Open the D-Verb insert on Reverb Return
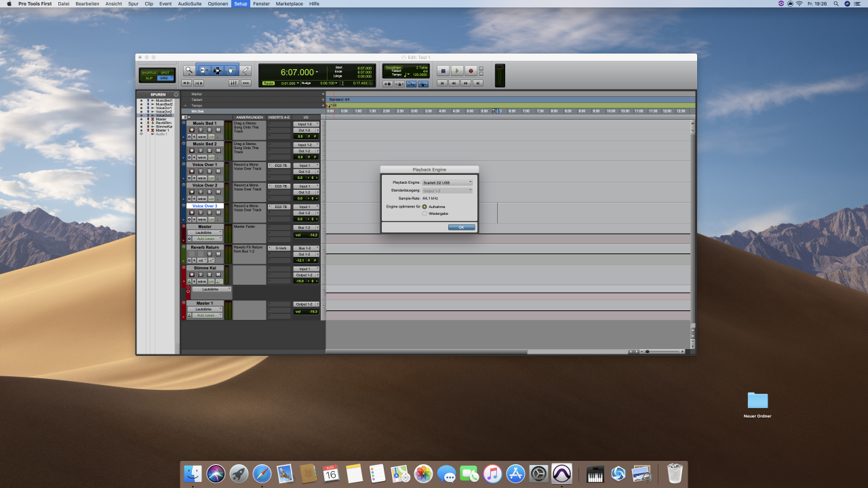 pos(279,248)
